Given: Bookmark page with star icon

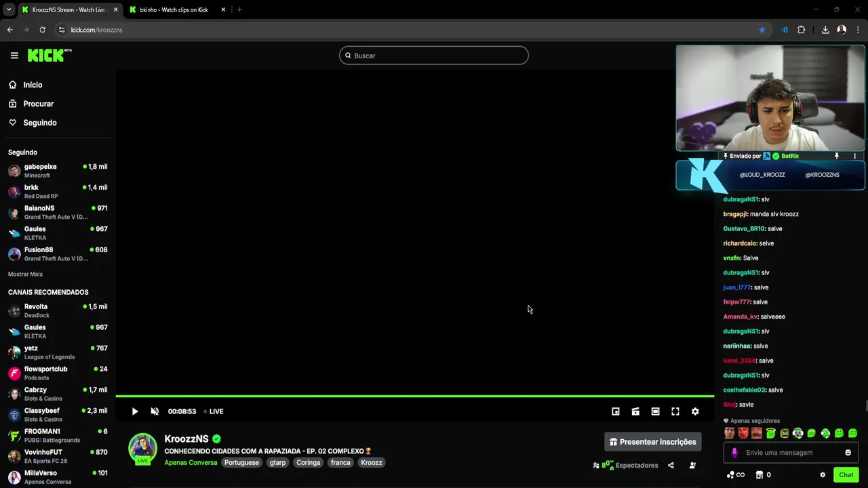Looking at the screenshot, I should (x=762, y=30).
